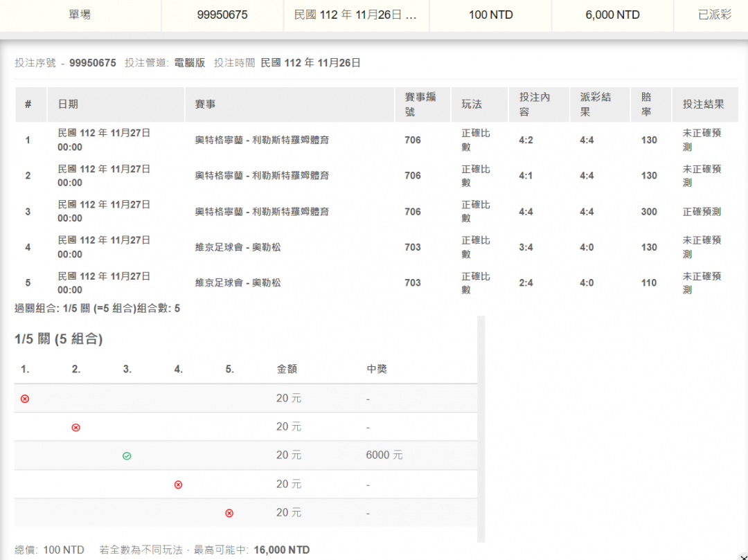
Task: Click the 6000 元 winnings amount
Action: 384,455
